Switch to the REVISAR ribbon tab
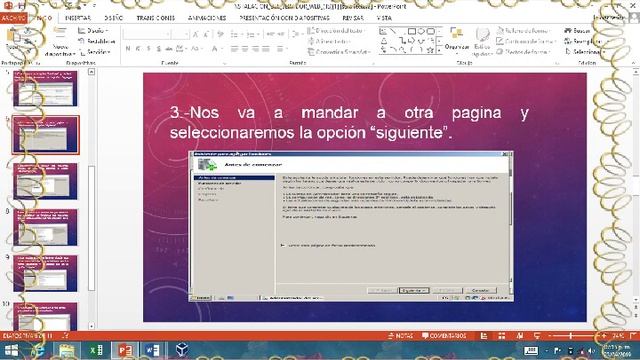 pos(353,18)
